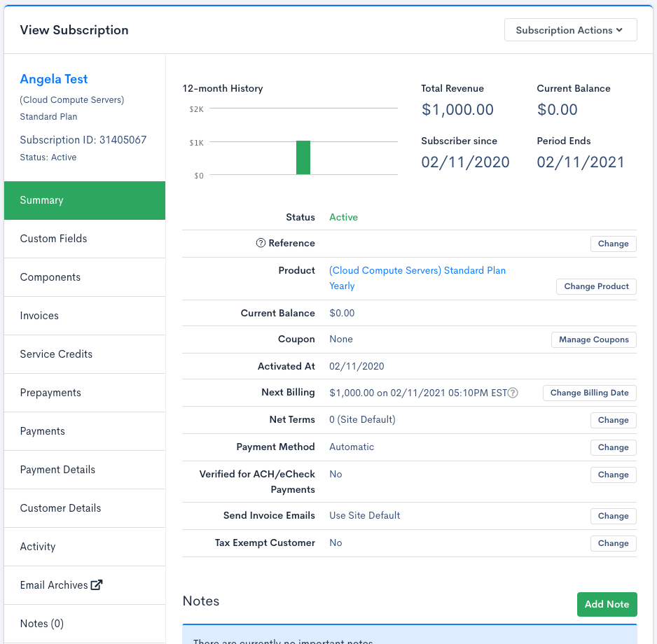
Task: Change the Net Terms setting
Action: click(x=613, y=420)
